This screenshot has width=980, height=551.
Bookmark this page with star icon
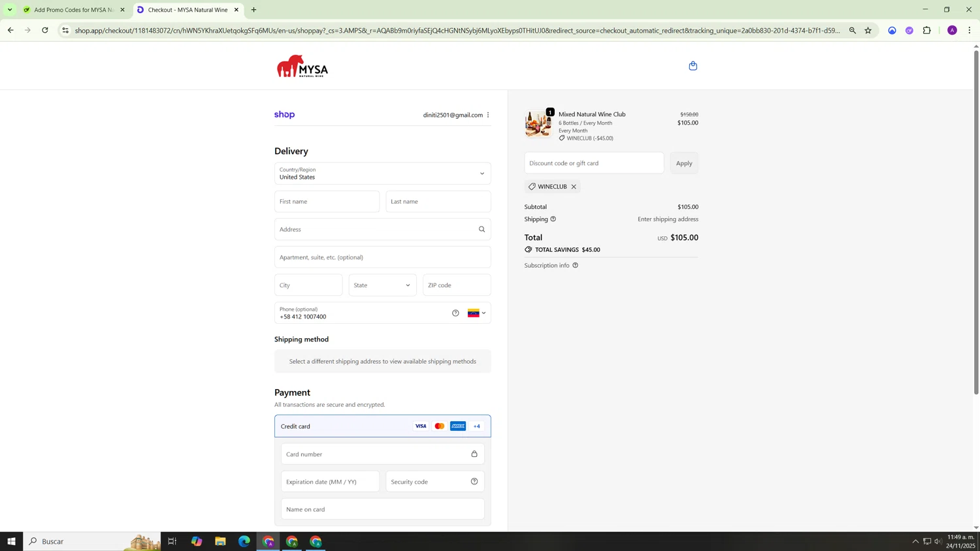(x=868, y=30)
